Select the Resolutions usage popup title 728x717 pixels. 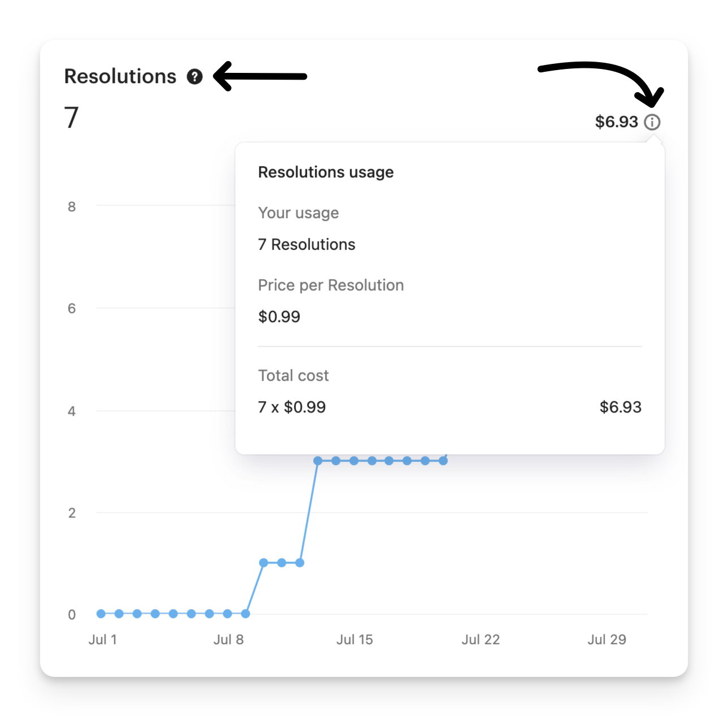coord(326,172)
